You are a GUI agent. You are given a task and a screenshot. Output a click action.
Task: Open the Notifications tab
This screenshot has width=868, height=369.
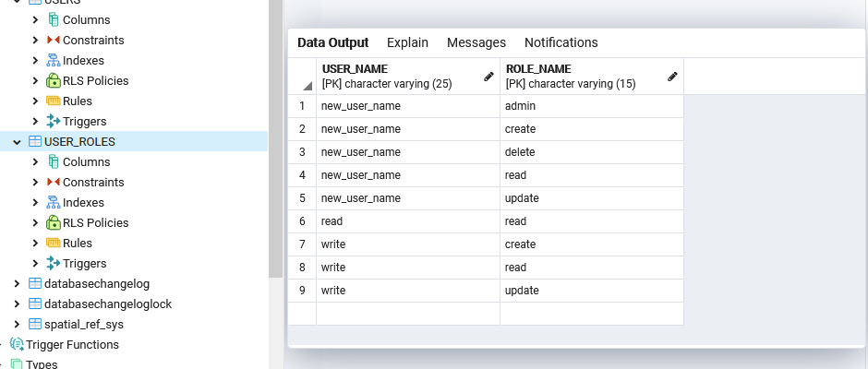(561, 42)
